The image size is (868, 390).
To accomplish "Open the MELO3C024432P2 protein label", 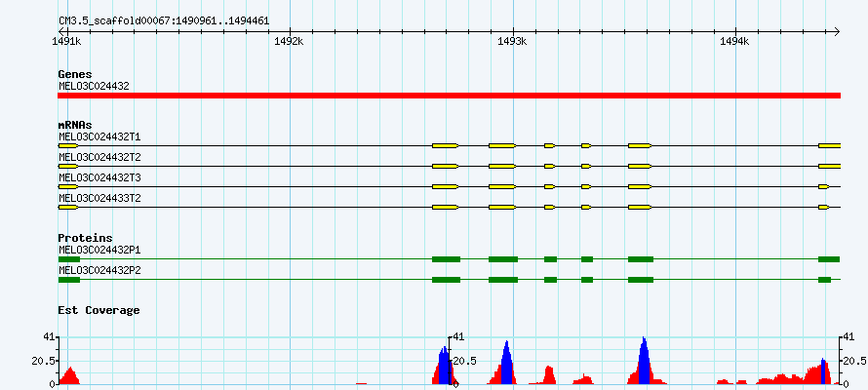I will point(99,270).
